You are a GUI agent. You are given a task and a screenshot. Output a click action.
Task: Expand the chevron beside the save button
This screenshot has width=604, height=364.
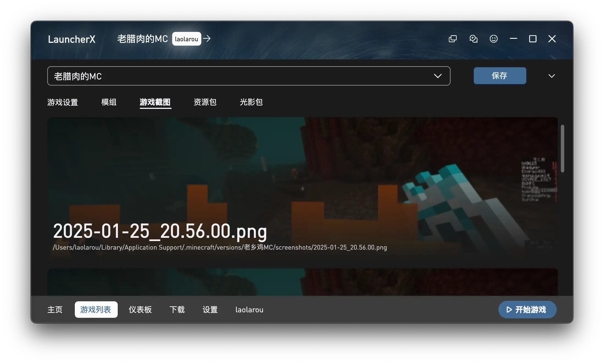pyautogui.click(x=551, y=76)
